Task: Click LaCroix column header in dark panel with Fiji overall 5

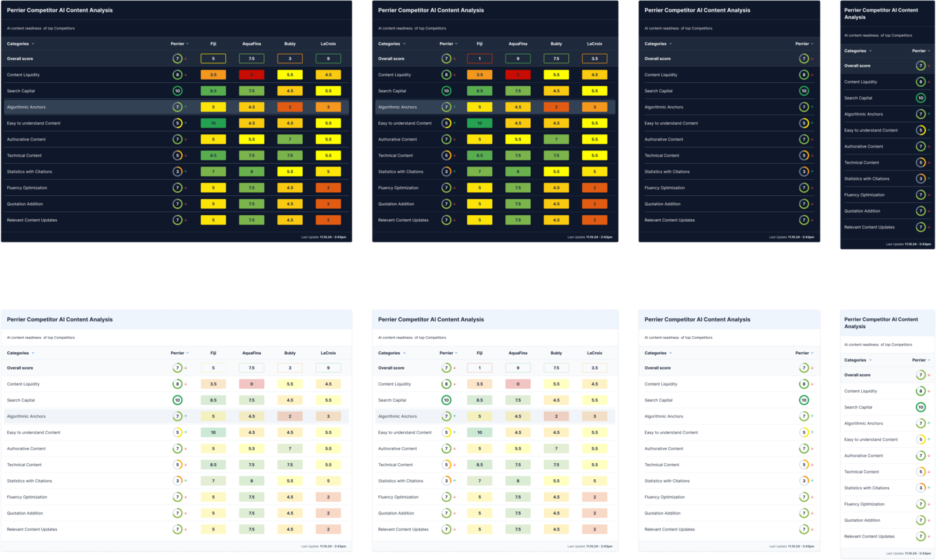Action: [328, 44]
